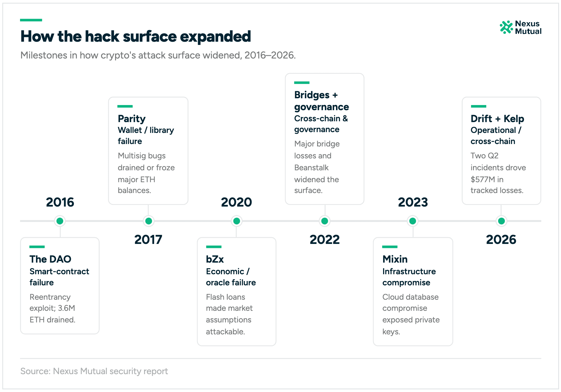Click the "How the hack surface expanded" title
This screenshot has height=392, width=561.
(136, 37)
